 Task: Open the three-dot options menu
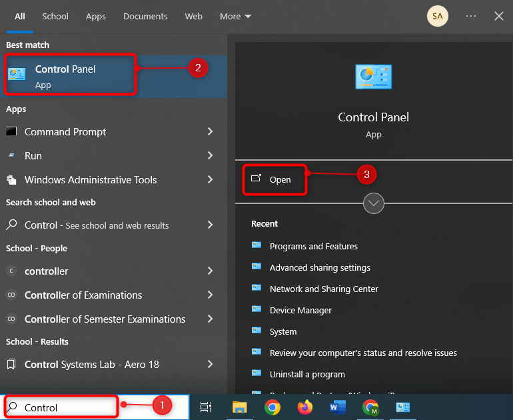471,16
